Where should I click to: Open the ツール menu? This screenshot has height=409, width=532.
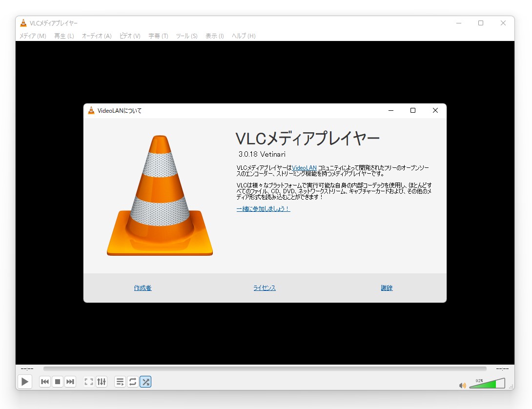(186, 36)
